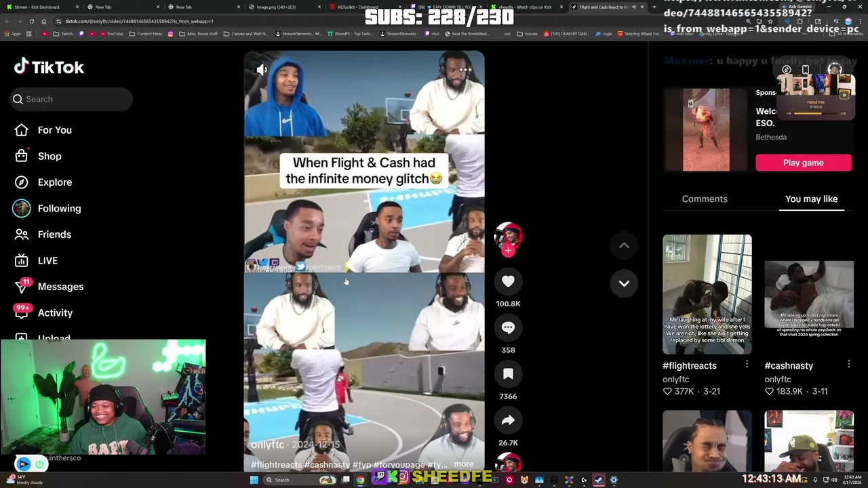Click the music widget progress slider
This screenshot has height=488, width=868.
pyautogui.click(x=816, y=113)
